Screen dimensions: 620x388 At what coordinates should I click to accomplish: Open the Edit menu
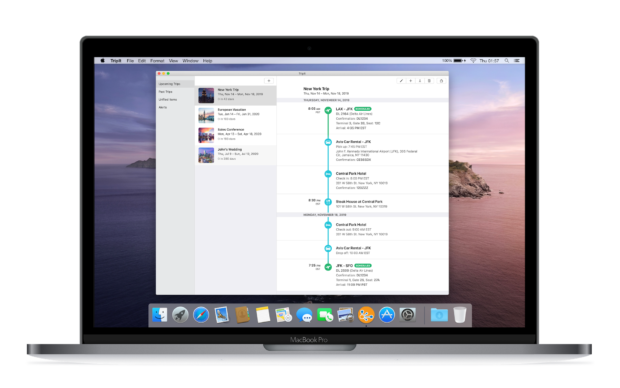142,61
